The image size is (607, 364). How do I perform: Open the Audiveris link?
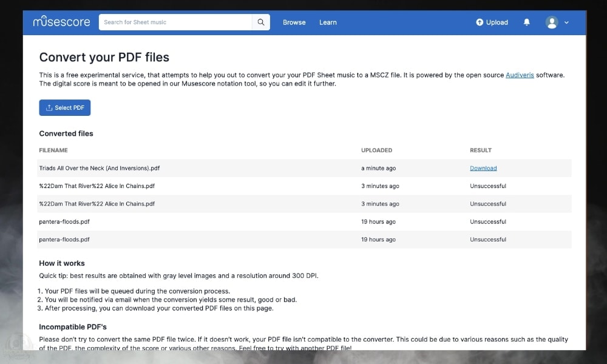point(520,75)
